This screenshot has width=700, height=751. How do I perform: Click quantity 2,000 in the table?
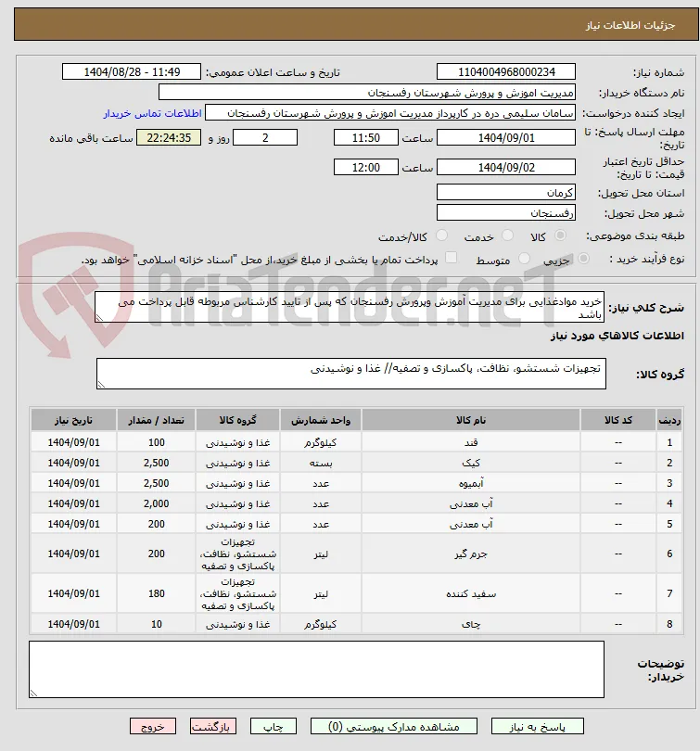click(156, 503)
